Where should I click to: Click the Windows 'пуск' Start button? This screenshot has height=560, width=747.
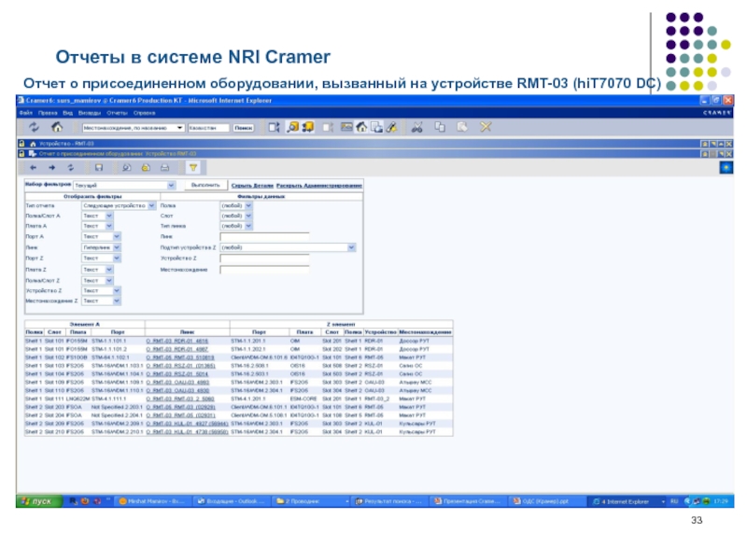(x=37, y=501)
